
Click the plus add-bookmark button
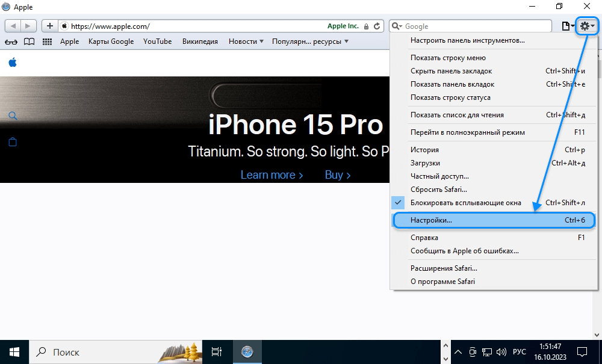[x=50, y=26]
